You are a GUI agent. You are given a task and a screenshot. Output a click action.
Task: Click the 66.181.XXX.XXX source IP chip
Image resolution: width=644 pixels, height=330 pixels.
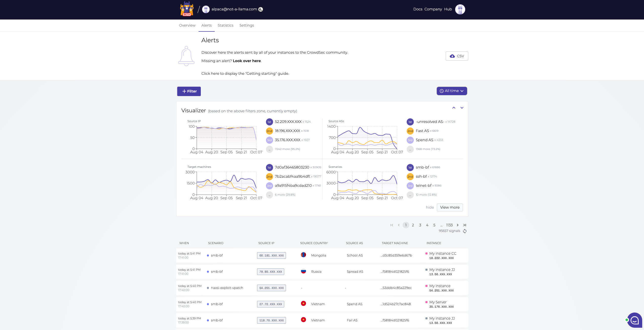pos(272,255)
